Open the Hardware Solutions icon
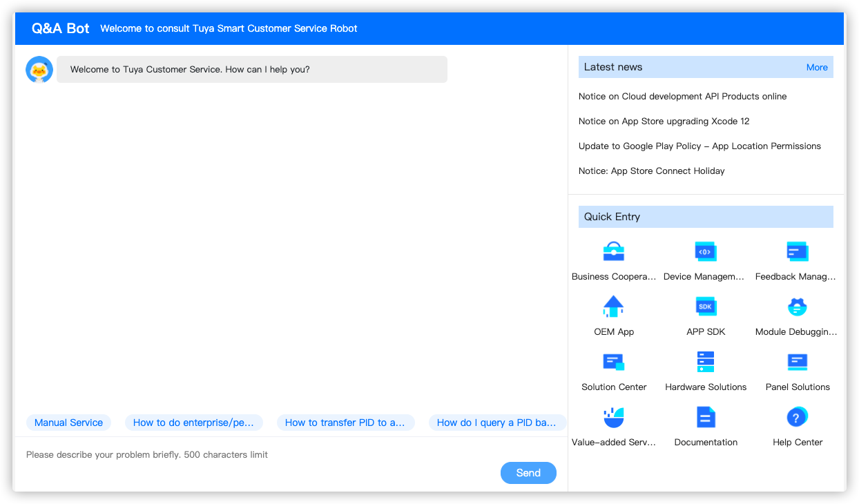The width and height of the screenshot is (859, 504). coord(706,362)
